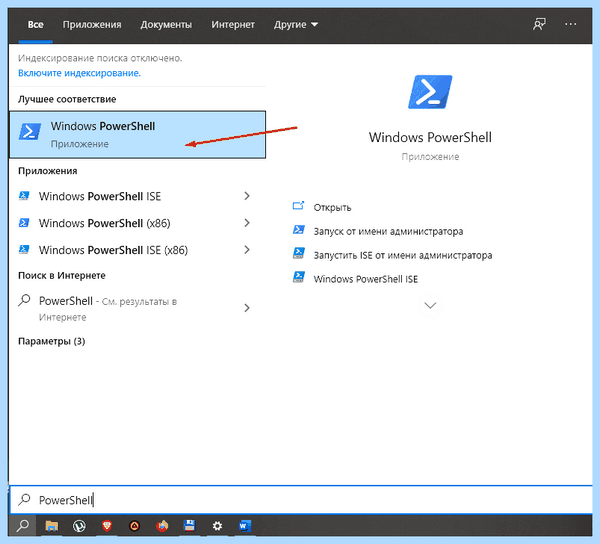The height and width of the screenshot is (544, 600).
Task: Click the PowerShell search input field
Action: (301, 500)
